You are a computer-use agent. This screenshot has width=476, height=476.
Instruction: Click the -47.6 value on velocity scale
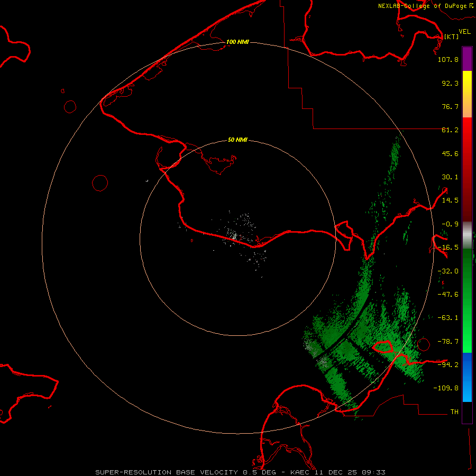[x=448, y=295]
